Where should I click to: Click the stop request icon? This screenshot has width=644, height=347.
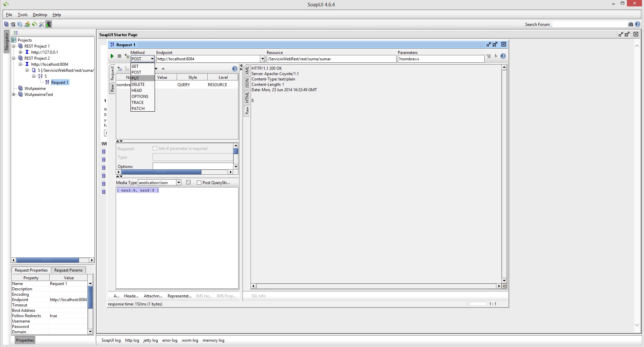119,56
